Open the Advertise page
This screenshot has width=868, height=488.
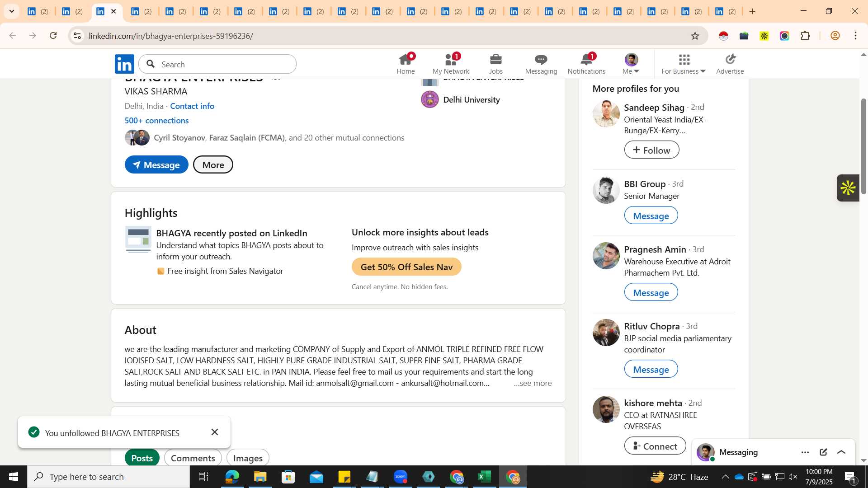coord(730,64)
